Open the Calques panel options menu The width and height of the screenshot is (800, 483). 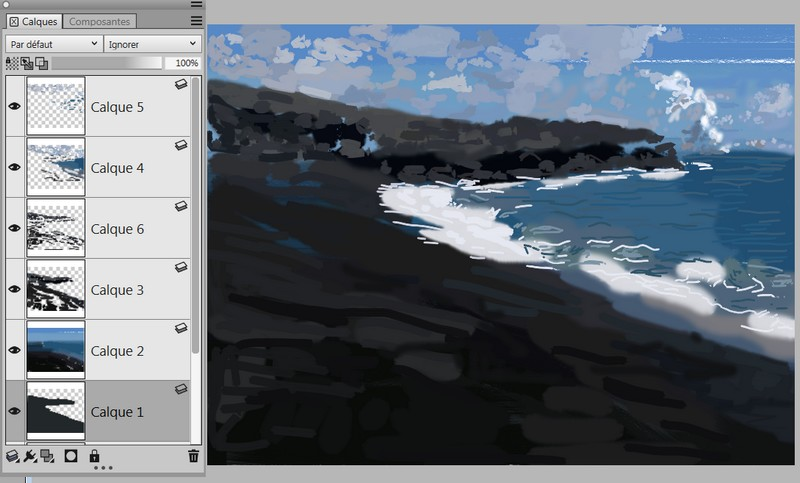(x=196, y=21)
